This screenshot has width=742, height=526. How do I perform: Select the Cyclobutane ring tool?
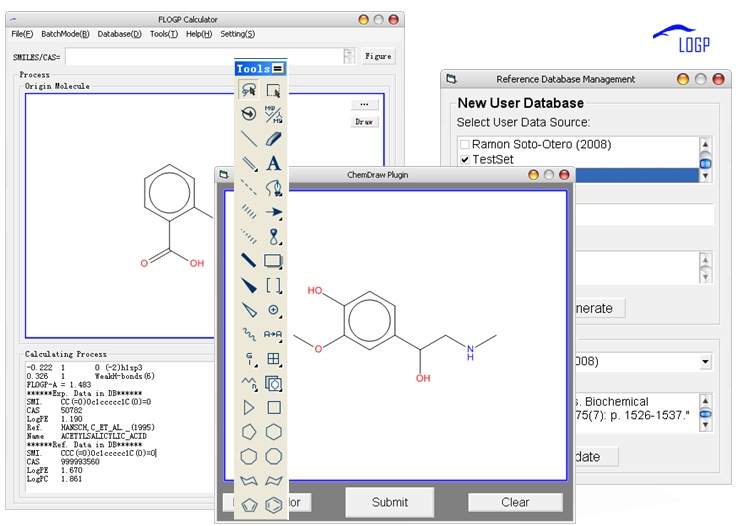(x=274, y=407)
